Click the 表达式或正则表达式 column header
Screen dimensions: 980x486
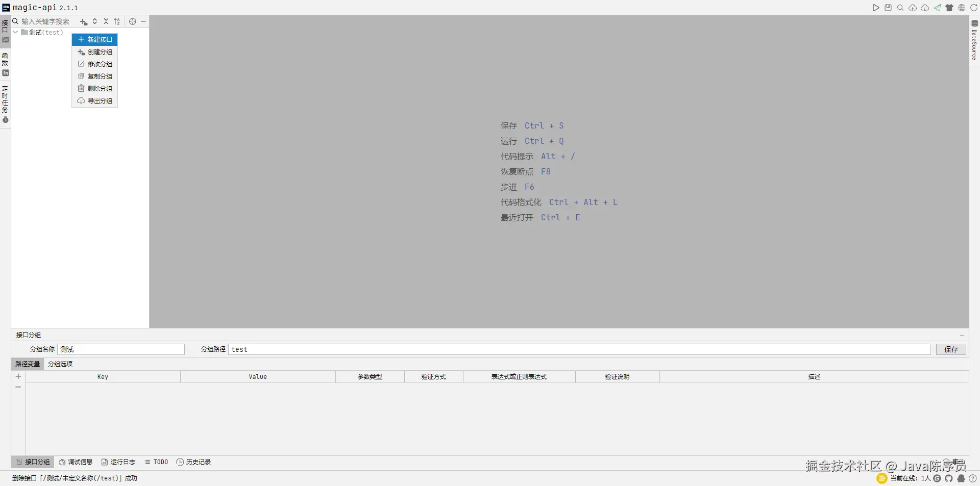tap(519, 377)
